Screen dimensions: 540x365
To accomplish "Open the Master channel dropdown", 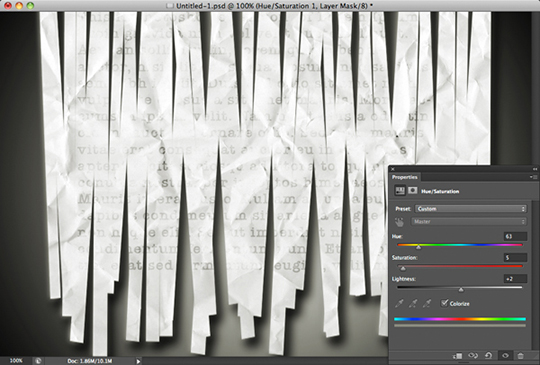I will pyautogui.click(x=469, y=221).
